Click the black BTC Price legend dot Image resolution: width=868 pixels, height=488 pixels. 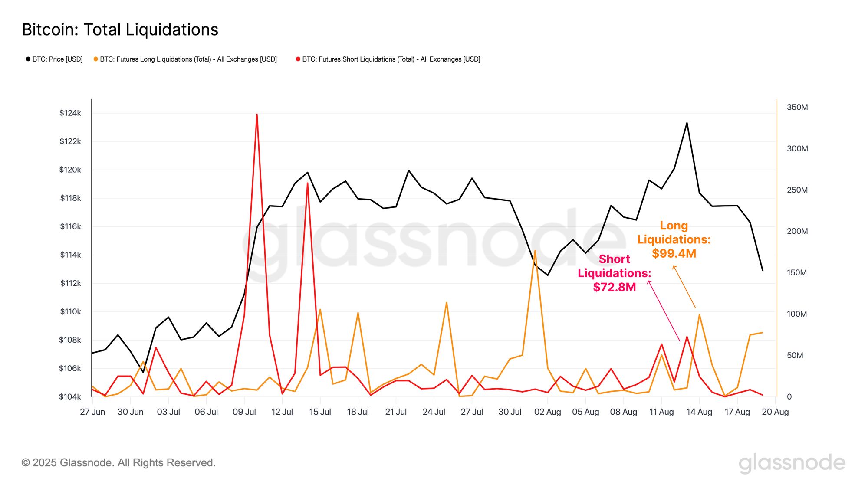[x=28, y=59]
